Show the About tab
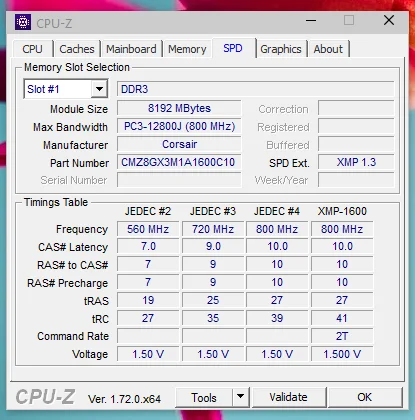 328,49
